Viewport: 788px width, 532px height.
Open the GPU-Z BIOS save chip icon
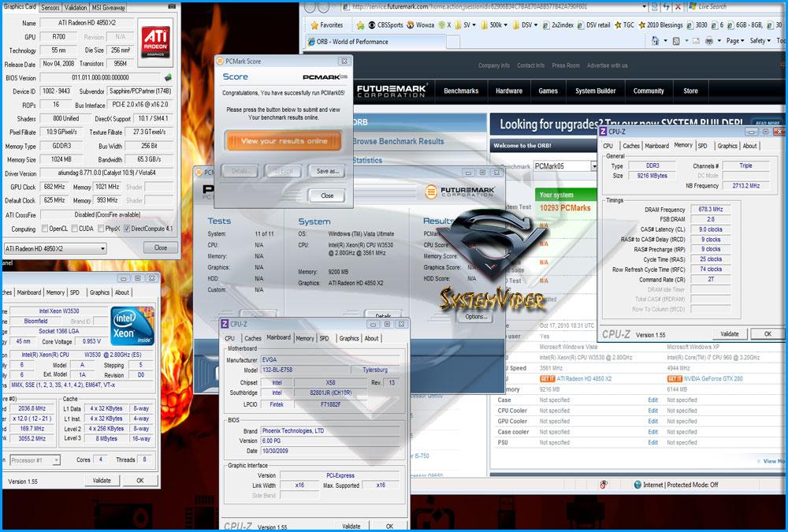click(168, 77)
